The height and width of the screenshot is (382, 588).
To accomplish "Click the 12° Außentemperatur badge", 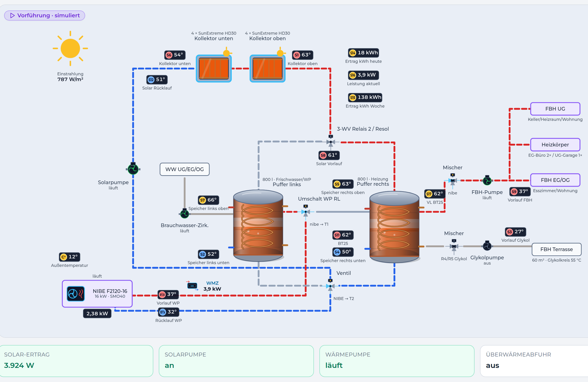I will tap(69, 257).
